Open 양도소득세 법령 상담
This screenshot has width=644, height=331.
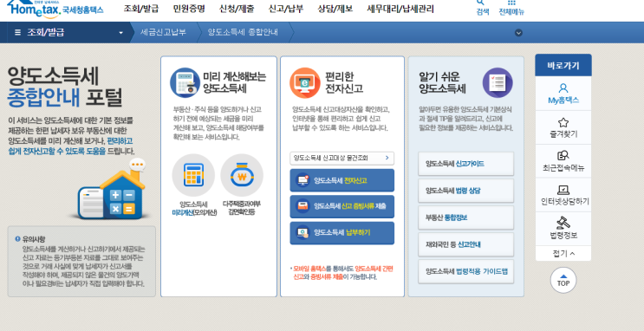[x=465, y=191]
